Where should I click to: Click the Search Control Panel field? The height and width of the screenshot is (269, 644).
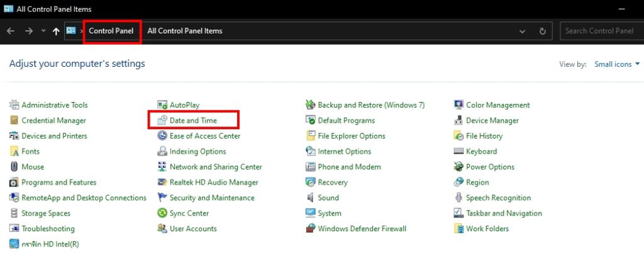(602, 31)
